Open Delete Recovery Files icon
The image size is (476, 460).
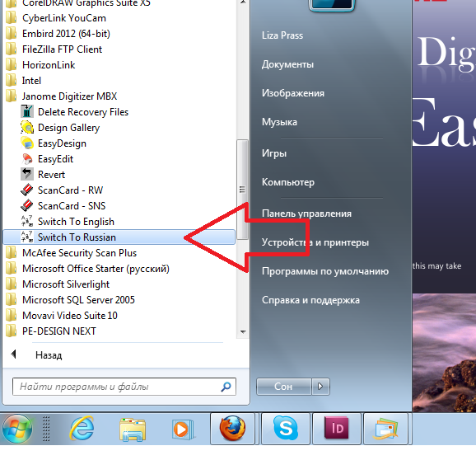(x=27, y=111)
